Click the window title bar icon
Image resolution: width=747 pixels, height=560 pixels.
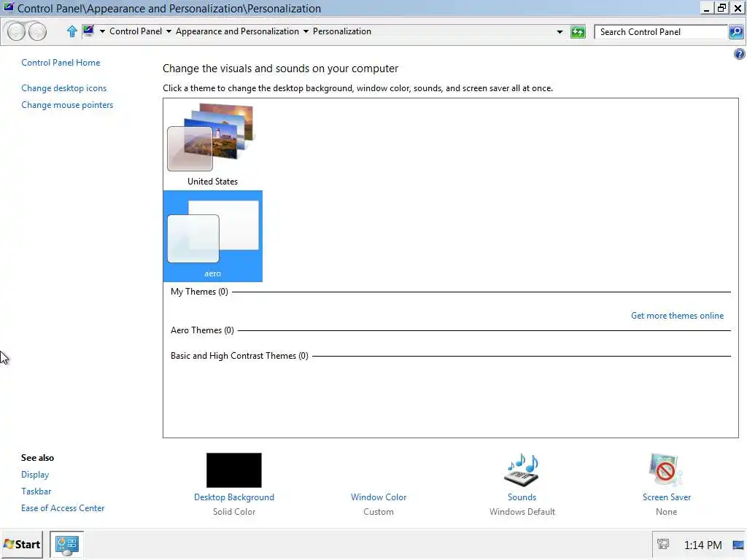pos(8,7)
